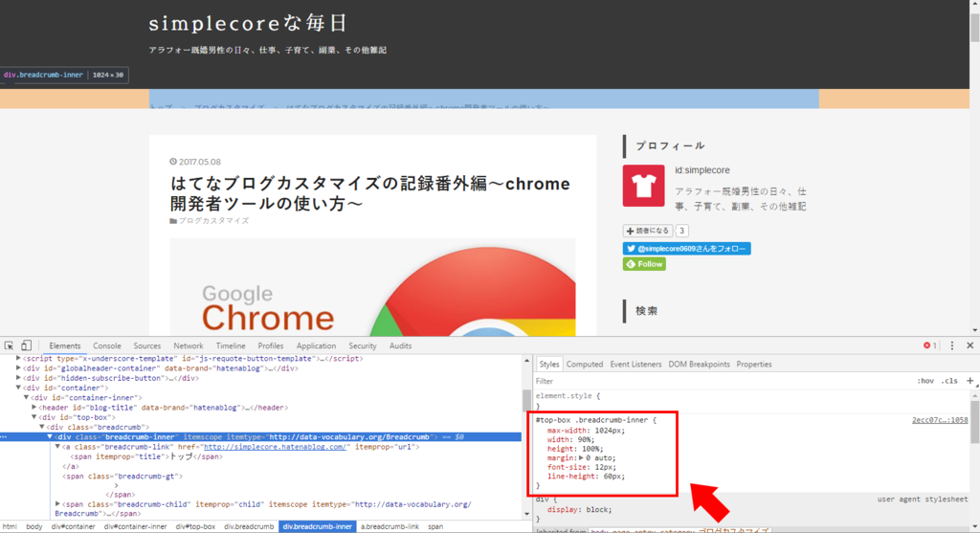Expand the hidden-subscribe-button div node
The image size is (980, 533).
click(19, 378)
